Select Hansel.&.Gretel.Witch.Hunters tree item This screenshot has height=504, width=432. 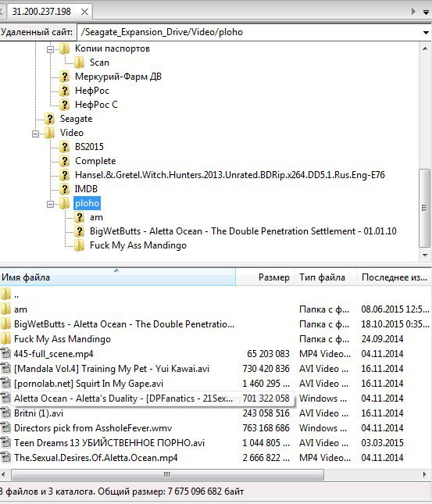230,175
